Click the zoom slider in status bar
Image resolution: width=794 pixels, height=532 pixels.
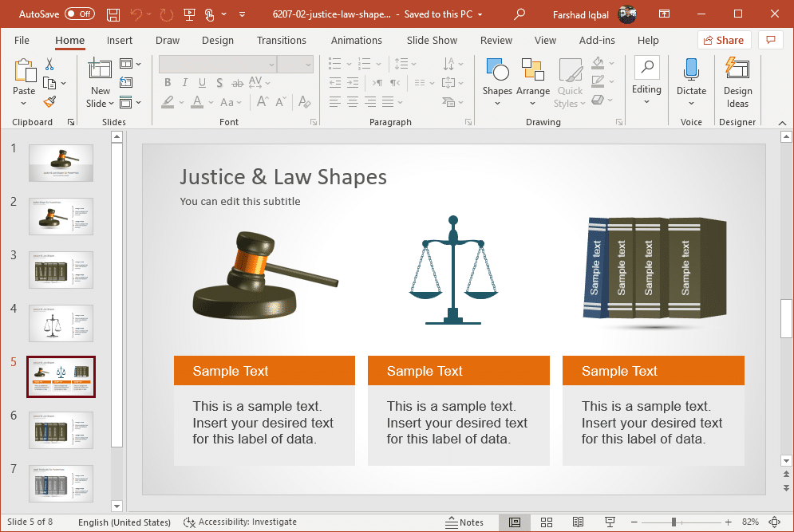(x=674, y=522)
